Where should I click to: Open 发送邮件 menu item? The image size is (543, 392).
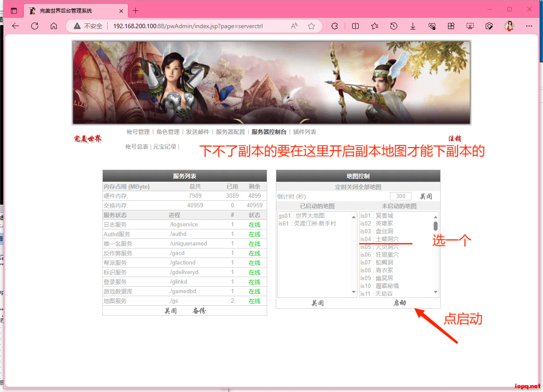[x=198, y=132]
